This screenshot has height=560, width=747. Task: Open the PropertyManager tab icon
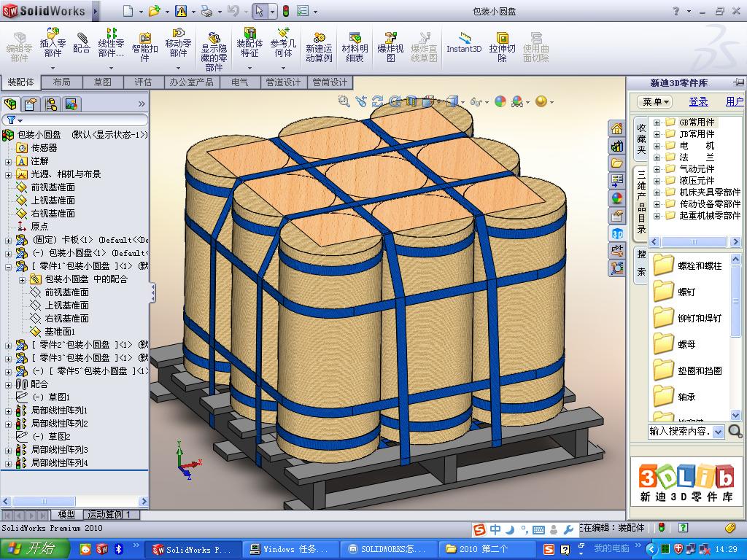31,104
